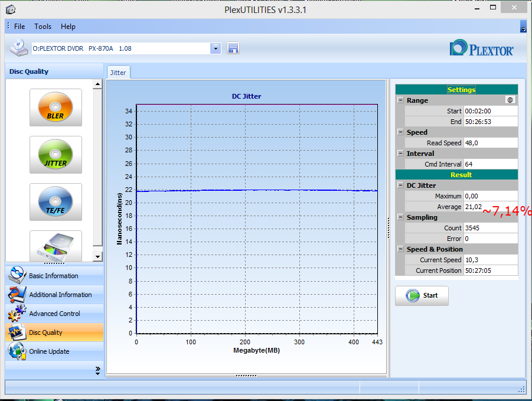Screen dimensions: 532x401
Task: Edit the Read Speed value 48,0
Action: click(x=491, y=143)
